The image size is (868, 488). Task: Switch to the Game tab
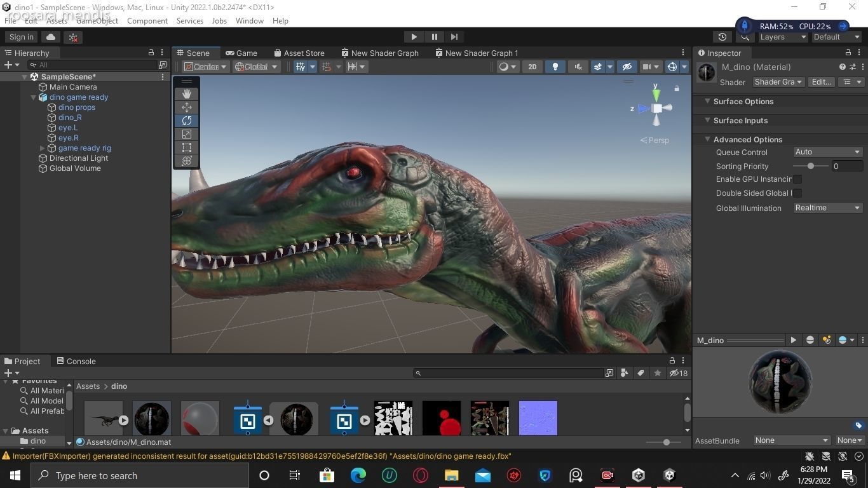(241, 53)
